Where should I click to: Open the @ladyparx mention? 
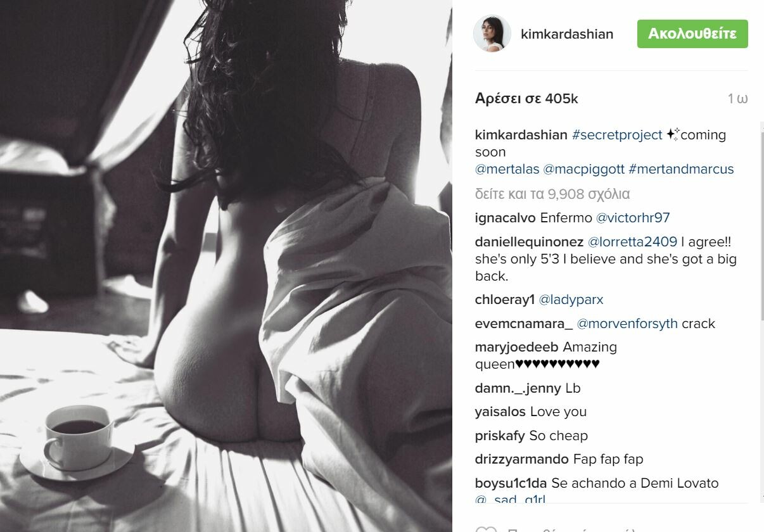click(571, 300)
